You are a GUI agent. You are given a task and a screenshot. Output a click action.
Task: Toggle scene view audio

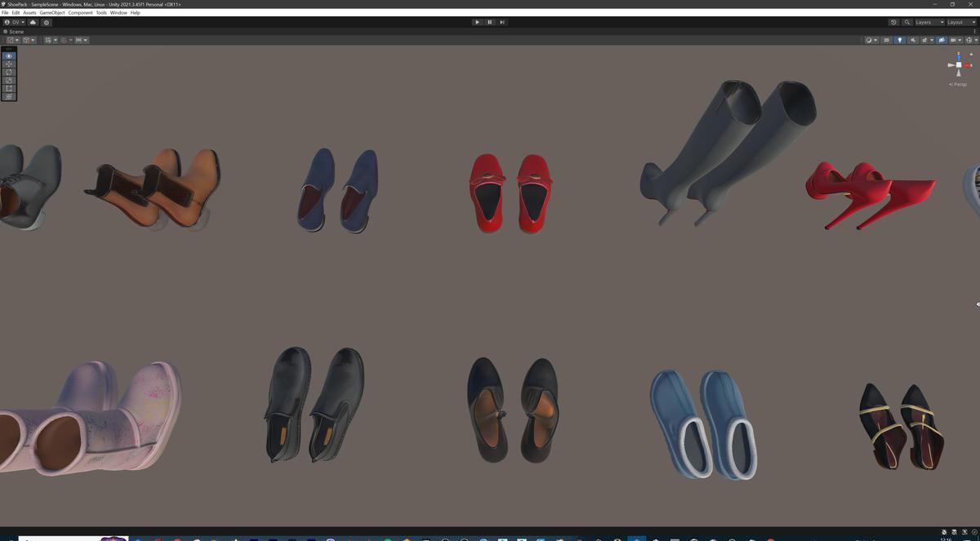click(914, 40)
